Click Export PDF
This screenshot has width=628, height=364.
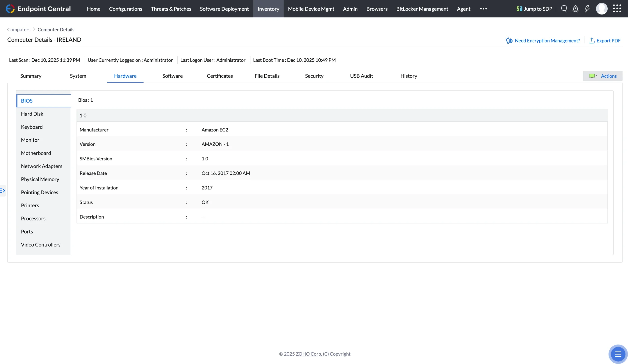(x=605, y=40)
